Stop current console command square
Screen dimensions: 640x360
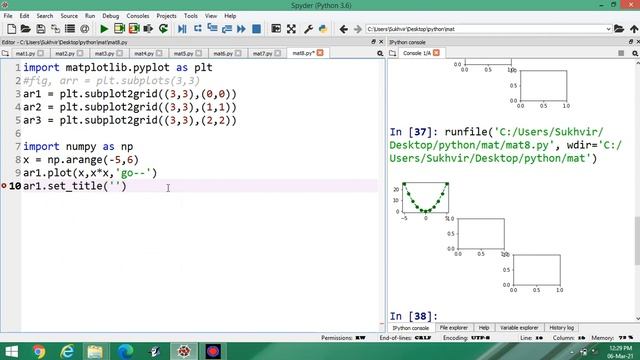(x=621, y=53)
